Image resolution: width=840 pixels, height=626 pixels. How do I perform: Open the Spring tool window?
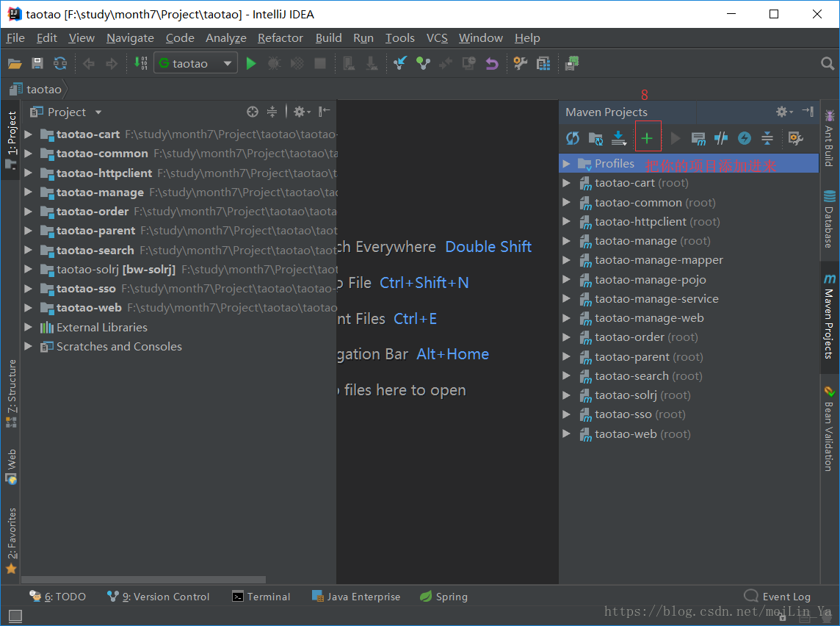tap(443, 597)
